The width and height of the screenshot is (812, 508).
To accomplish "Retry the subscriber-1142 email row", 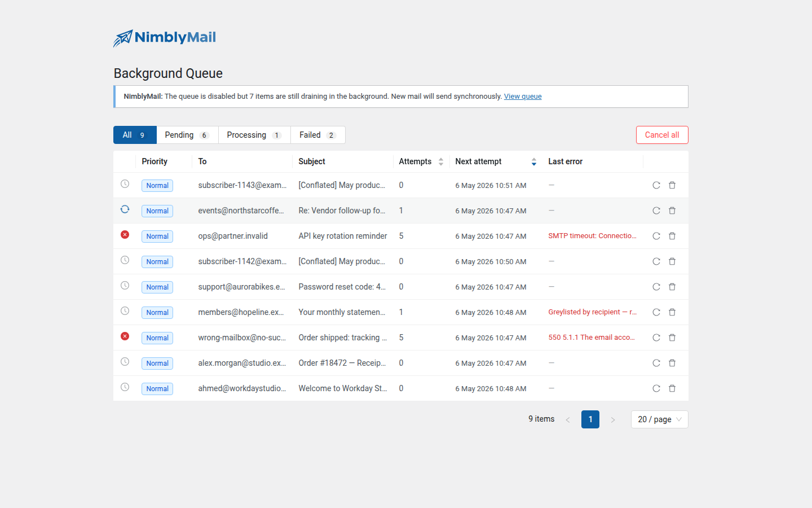I will pos(656,261).
